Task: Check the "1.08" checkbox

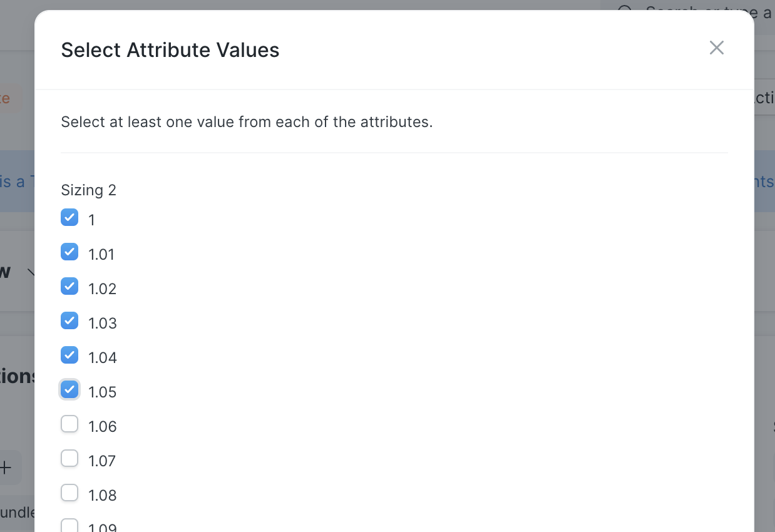Action: 69,493
